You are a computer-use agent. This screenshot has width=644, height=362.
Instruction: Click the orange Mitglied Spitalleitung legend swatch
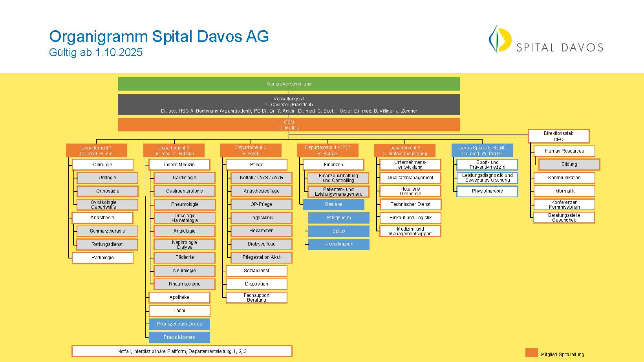532,353
